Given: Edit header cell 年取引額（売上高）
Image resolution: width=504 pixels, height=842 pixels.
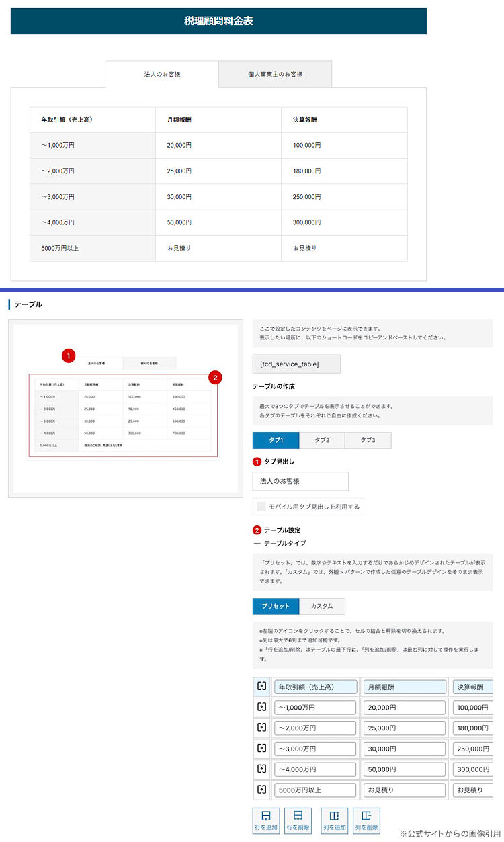Looking at the screenshot, I should click(315, 687).
